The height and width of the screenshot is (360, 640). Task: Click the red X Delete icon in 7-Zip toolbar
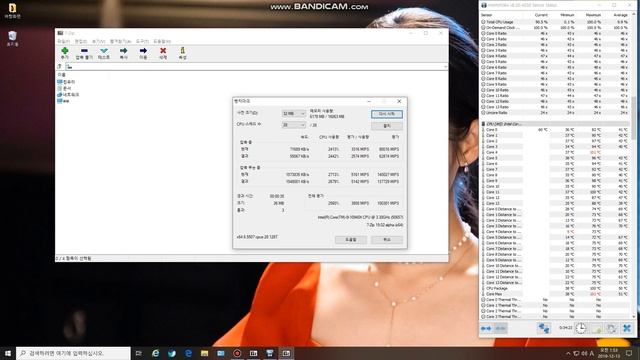coord(163,51)
